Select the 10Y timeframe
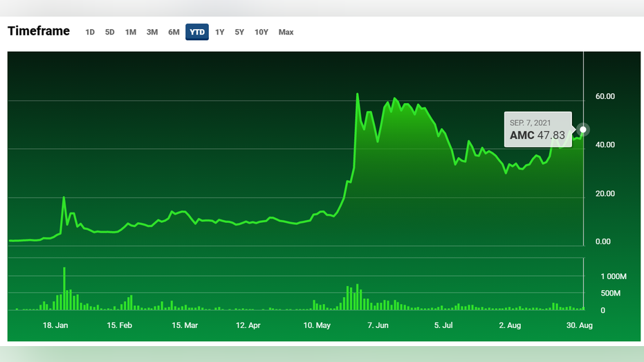The height and width of the screenshot is (362, 644). pos(261,32)
